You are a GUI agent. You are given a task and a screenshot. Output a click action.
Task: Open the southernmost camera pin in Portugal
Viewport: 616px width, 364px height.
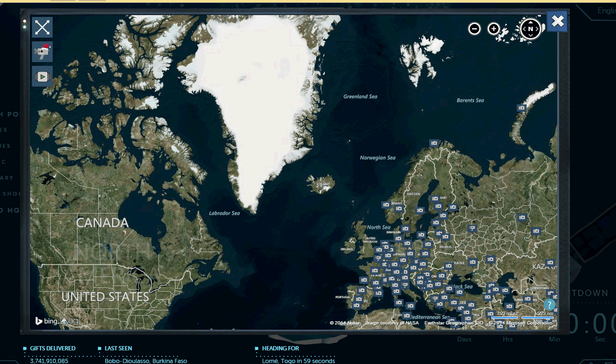(x=356, y=305)
